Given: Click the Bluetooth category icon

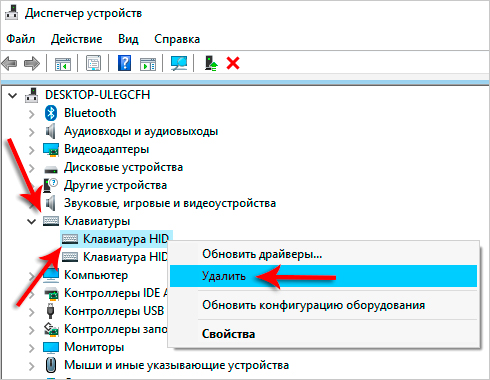Looking at the screenshot, I should pyautogui.click(x=51, y=113).
